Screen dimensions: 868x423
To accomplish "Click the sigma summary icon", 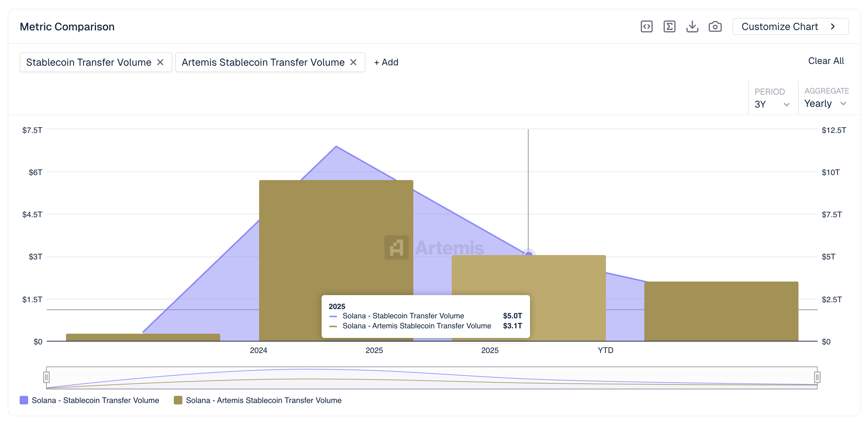I will pos(670,26).
